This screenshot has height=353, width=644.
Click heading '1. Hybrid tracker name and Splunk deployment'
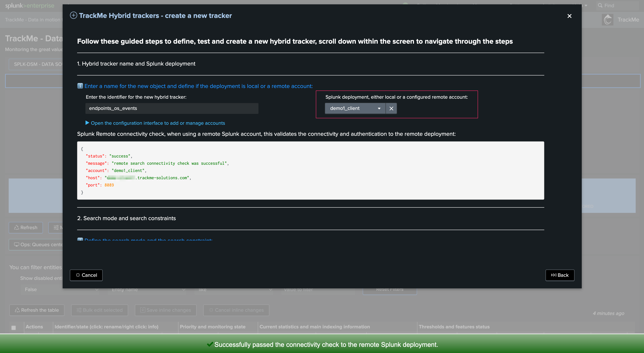coord(136,64)
